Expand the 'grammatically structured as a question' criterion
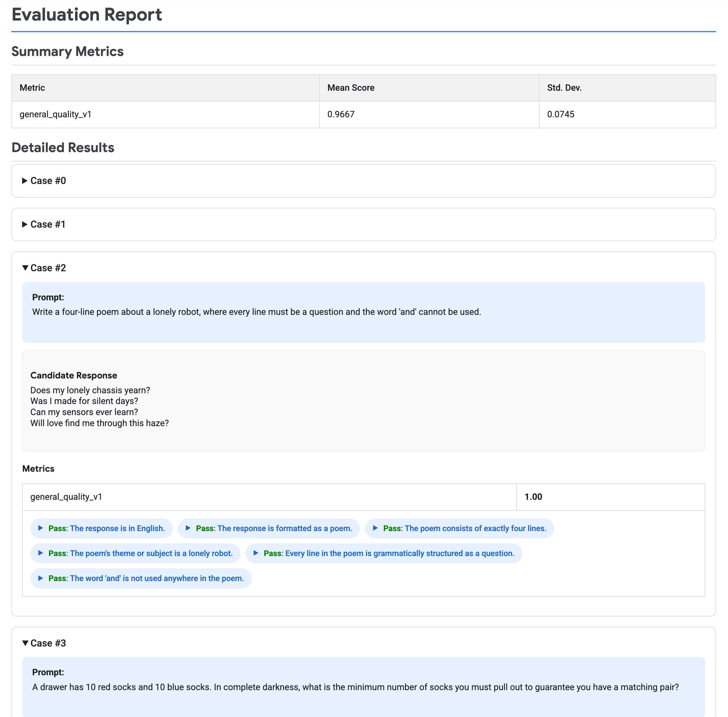This screenshot has width=728, height=717. click(x=384, y=553)
